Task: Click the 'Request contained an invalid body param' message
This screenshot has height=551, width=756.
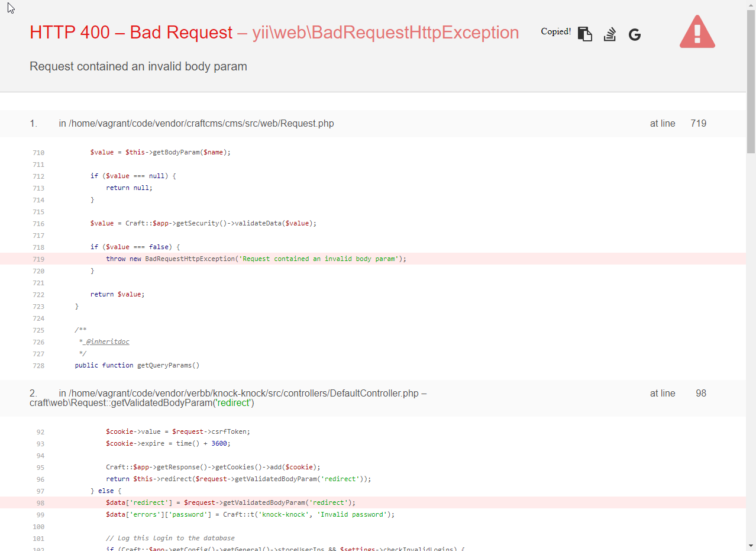Action: (x=138, y=66)
